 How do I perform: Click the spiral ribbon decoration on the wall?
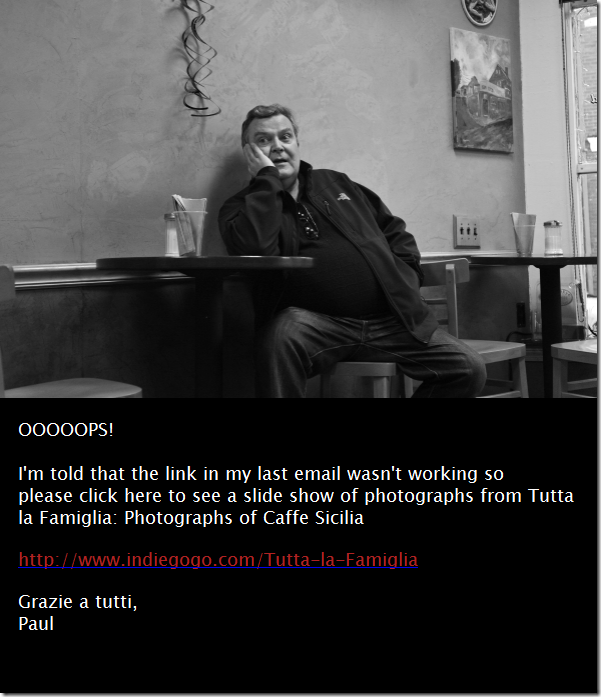click(x=200, y=58)
